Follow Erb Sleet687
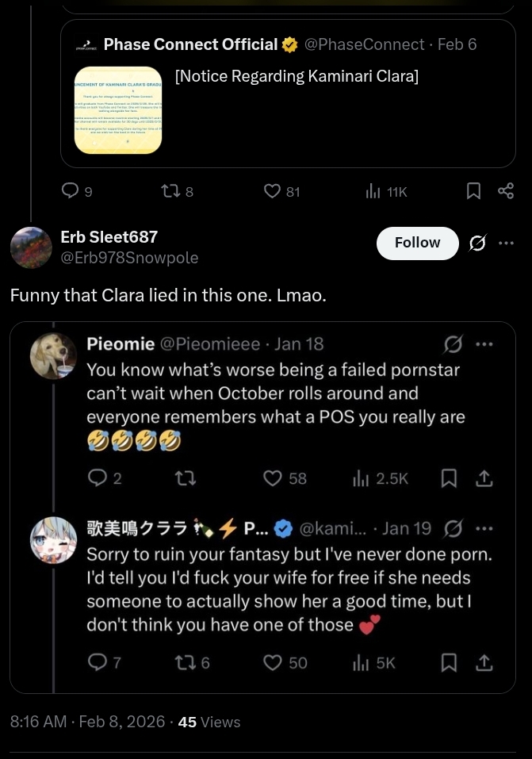Screen dimensions: 532x759 tap(417, 243)
